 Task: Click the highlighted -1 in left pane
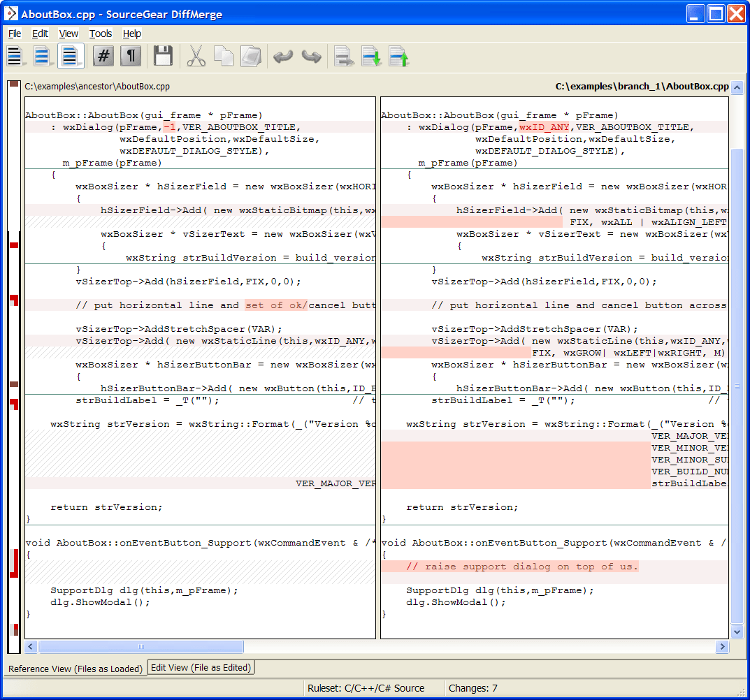tap(169, 127)
